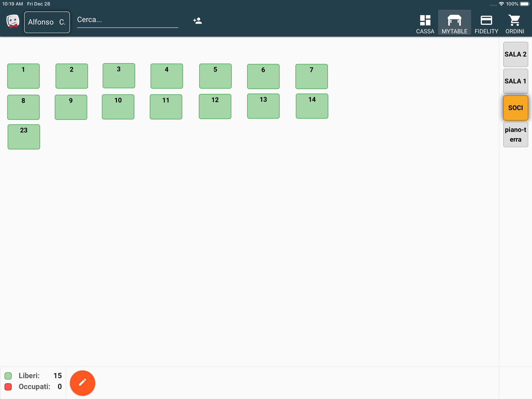
Task: Open table 1
Action: coord(23,76)
